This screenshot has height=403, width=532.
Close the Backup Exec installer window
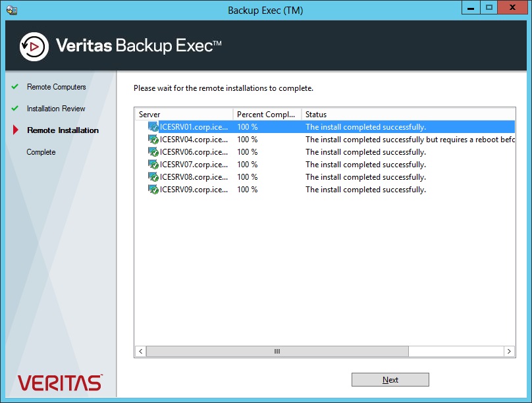(x=512, y=7)
